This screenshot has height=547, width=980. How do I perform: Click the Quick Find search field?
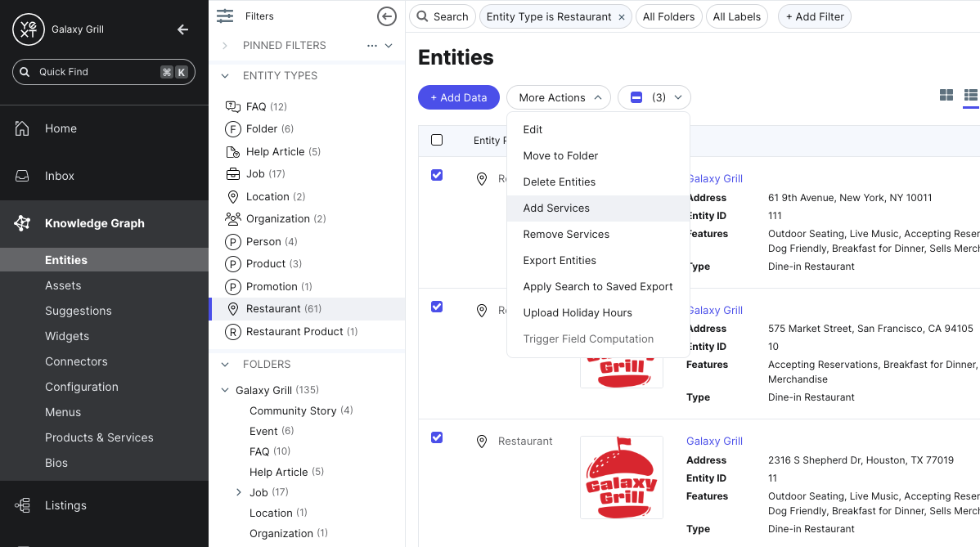pyautogui.click(x=98, y=72)
